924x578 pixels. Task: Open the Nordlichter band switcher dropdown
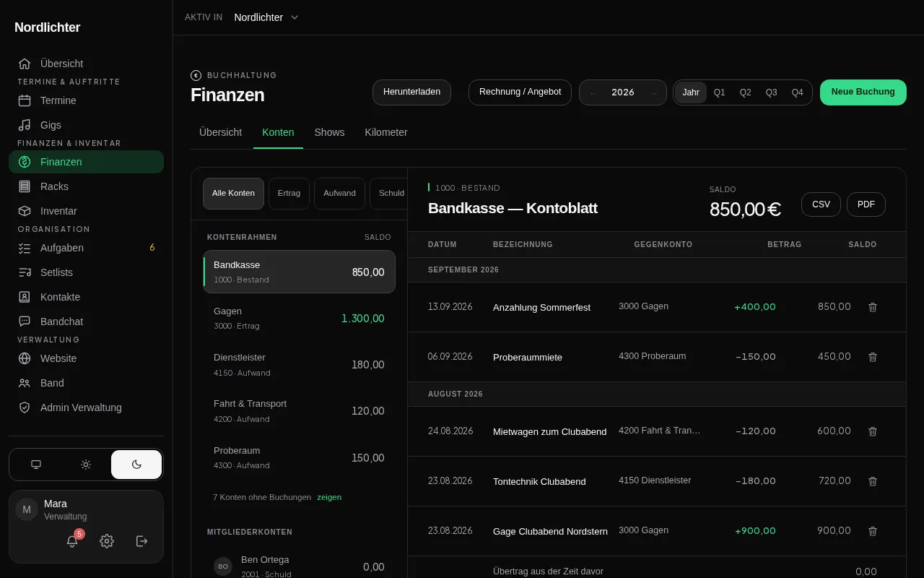(x=266, y=17)
